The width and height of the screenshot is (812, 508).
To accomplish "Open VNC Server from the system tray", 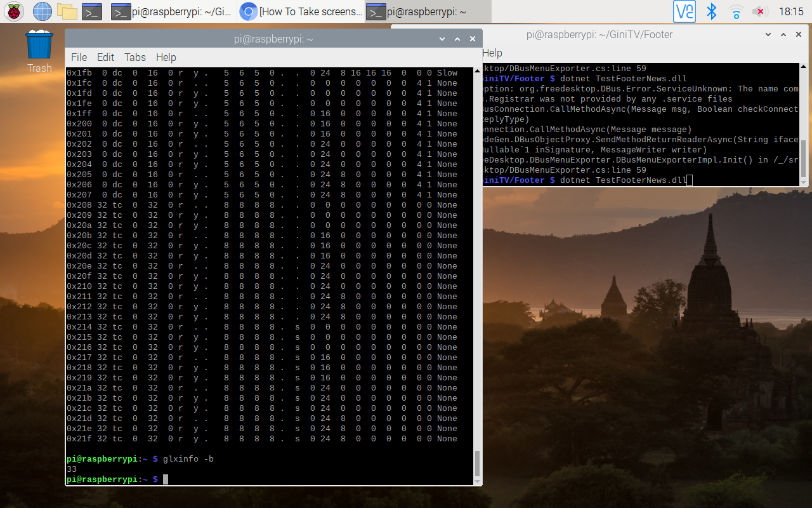I will click(684, 11).
